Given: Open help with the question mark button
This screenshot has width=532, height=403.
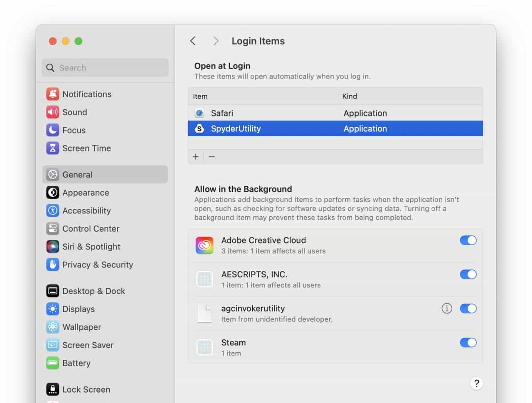Looking at the screenshot, I should [477, 383].
